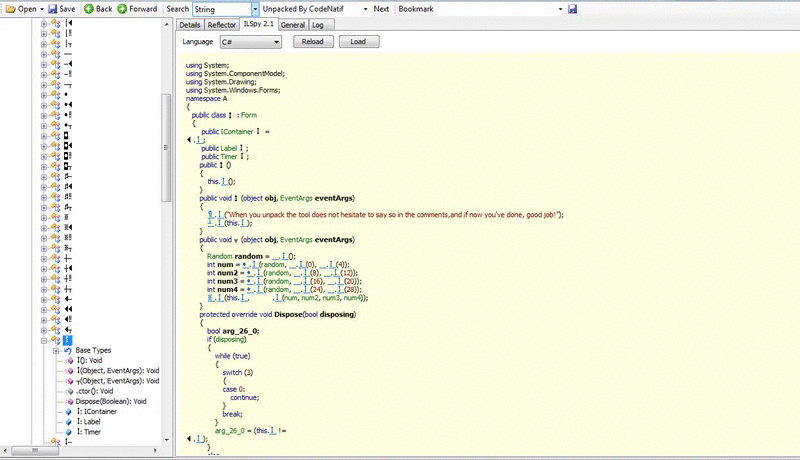Select the I(Object, EventArgs): Void method
The height and width of the screenshot is (460, 800).
click(x=118, y=371)
